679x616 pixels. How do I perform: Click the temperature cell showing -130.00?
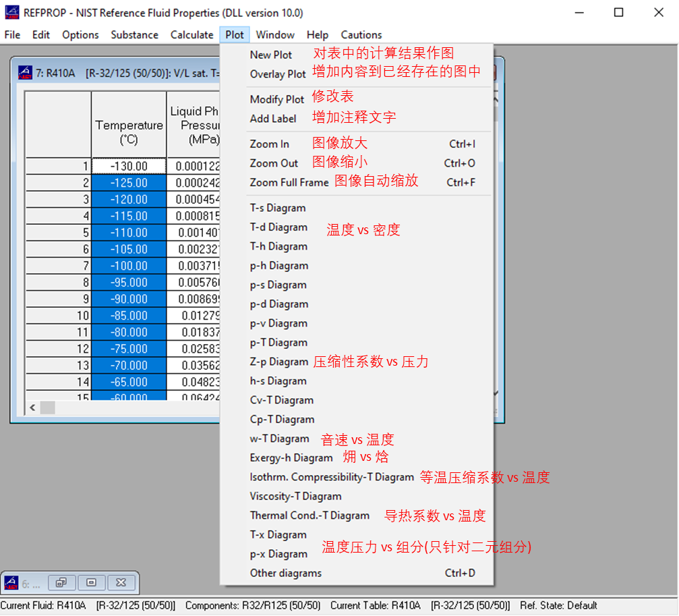(x=129, y=164)
